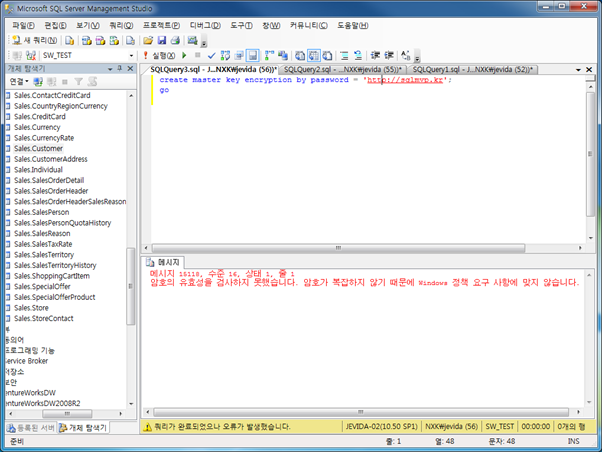Comment out the selected lines

pos(344,56)
